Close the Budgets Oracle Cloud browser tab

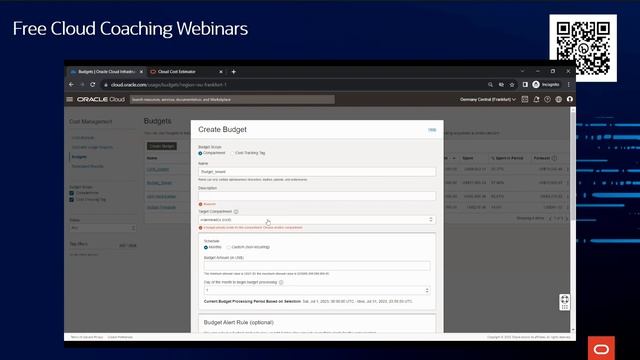point(141,72)
